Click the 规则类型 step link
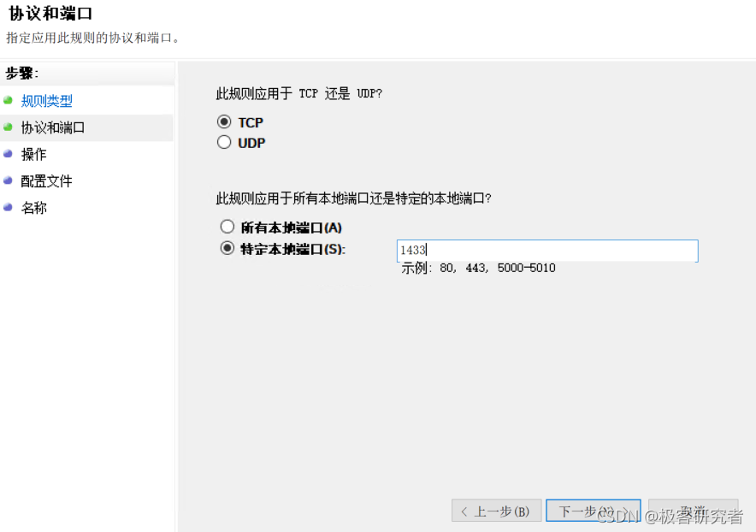Viewport: 756px width, 532px height. [x=46, y=100]
